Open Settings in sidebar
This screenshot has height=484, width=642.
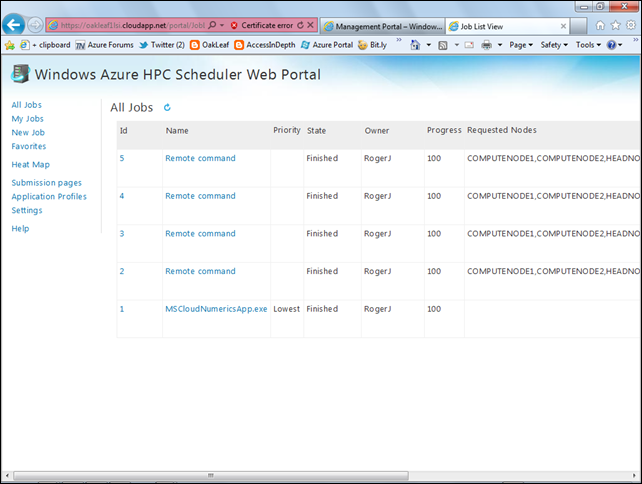pyautogui.click(x=27, y=210)
